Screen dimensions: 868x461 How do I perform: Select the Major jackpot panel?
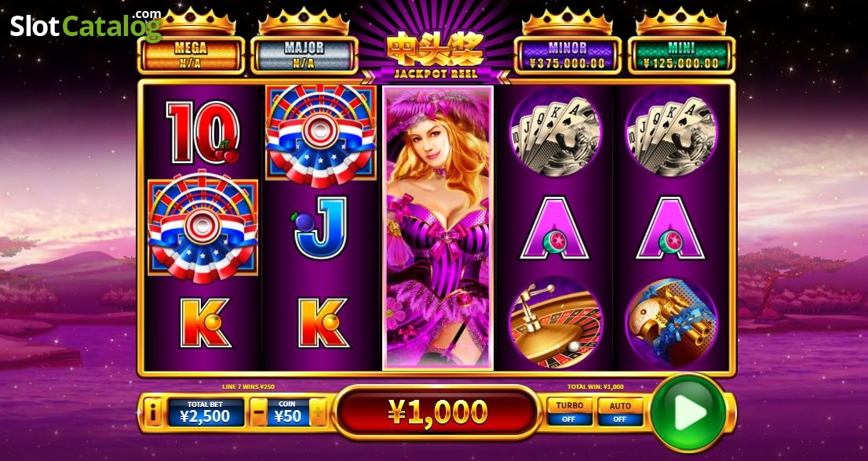(x=304, y=55)
